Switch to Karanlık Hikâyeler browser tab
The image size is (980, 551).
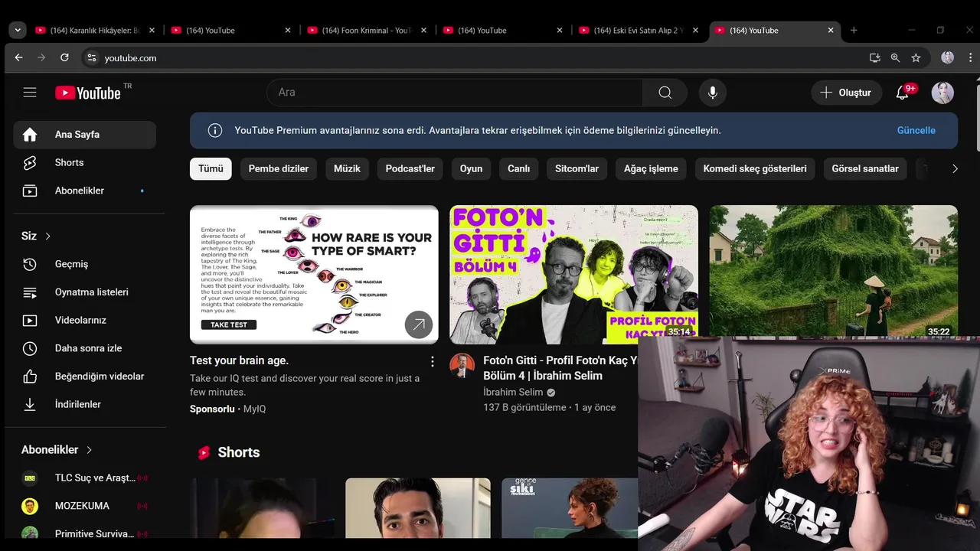(95, 31)
